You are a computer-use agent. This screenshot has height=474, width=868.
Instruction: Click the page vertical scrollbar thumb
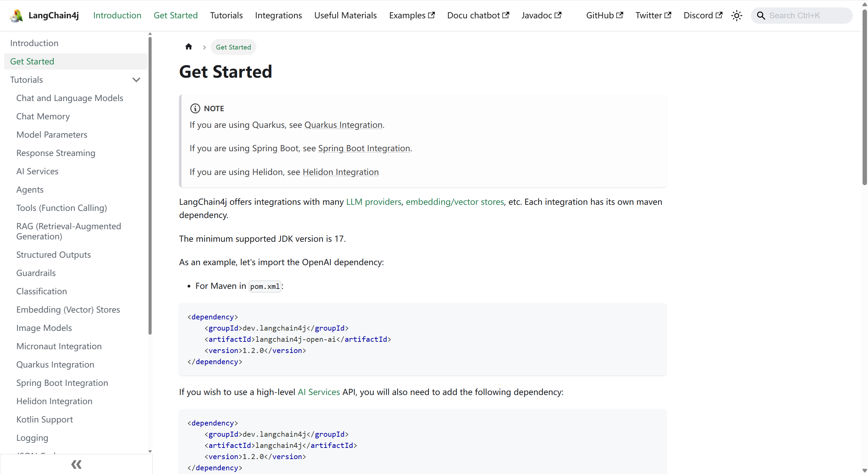pyautogui.click(x=865, y=97)
